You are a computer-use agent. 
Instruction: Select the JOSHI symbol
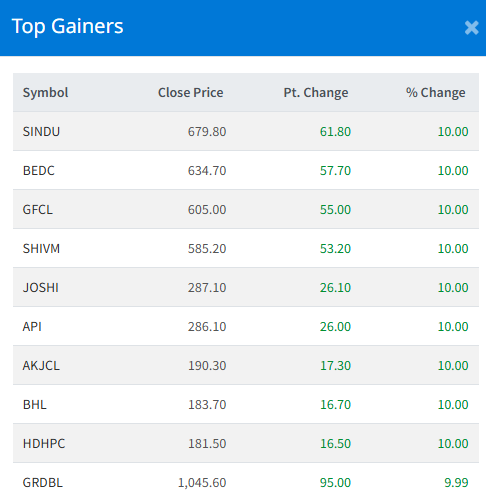[41, 287]
